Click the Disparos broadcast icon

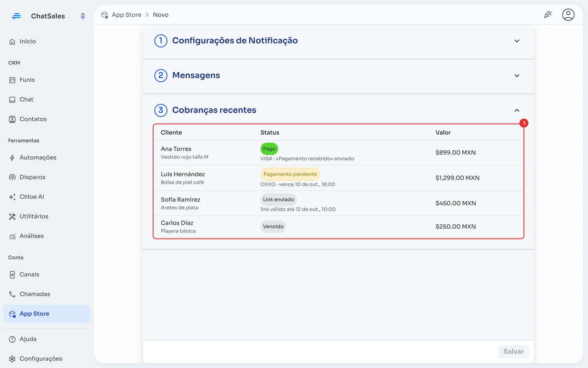(x=12, y=177)
